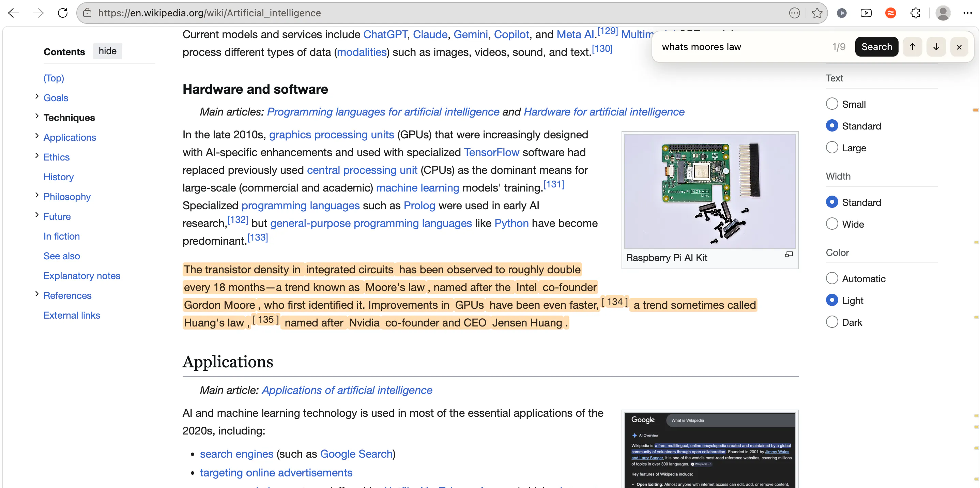Open the Google AI Overview screenshot thumbnail

[710, 450]
